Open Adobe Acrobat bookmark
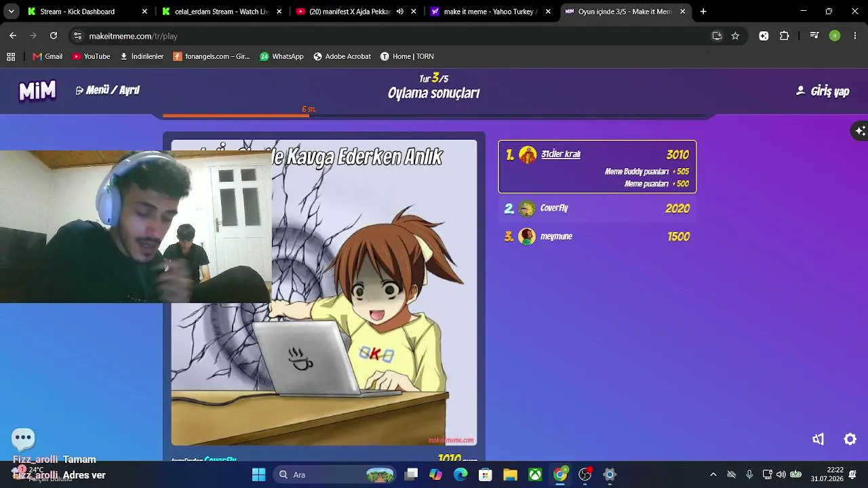 point(342,56)
